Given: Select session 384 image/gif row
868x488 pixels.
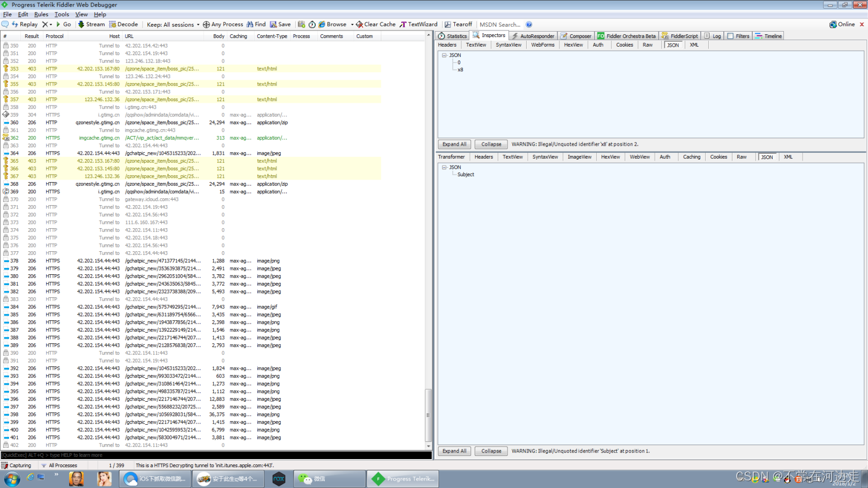Looking at the screenshot, I should (192, 307).
